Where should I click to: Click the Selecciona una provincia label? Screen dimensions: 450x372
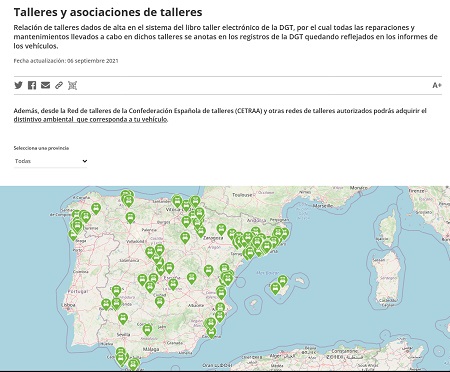(41, 148)
